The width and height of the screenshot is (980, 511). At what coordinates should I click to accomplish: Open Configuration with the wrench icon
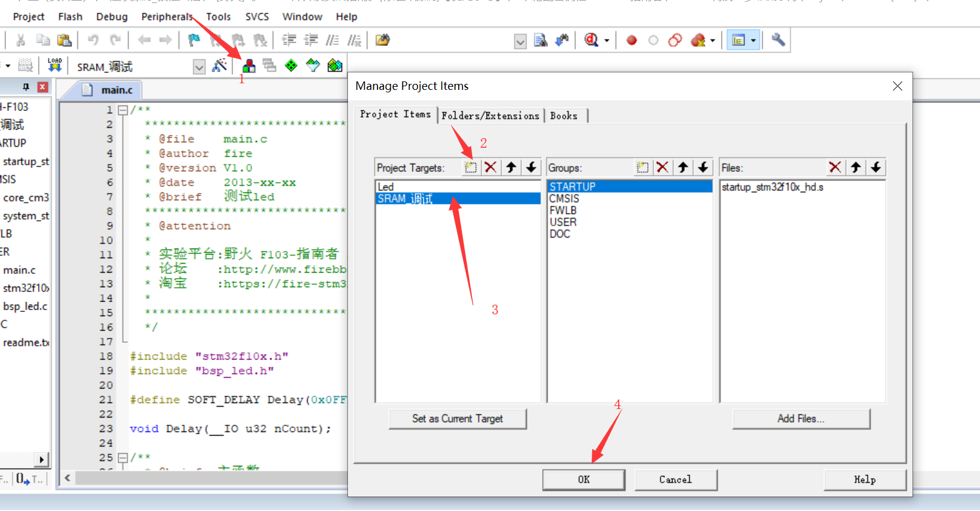point(778,40)
